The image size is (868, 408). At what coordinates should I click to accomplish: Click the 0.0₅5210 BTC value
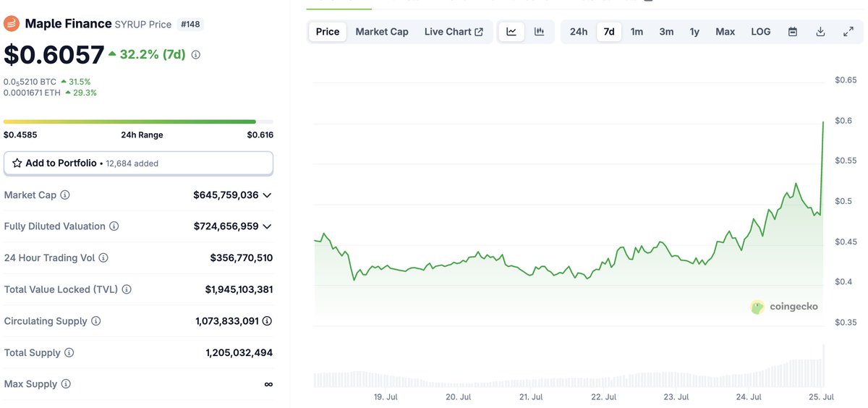(x=30, y=82)
